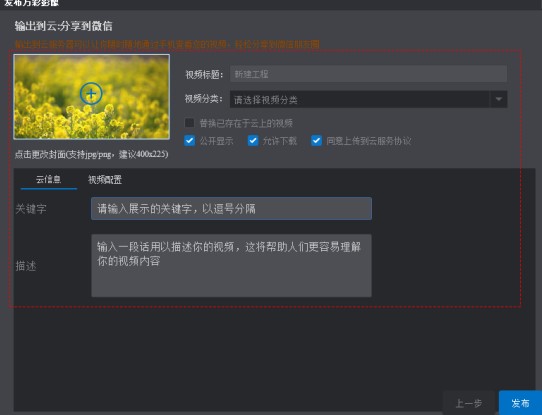Click the 视频分类 dropdown arrow
The image size is (542, 415).
(x=498, y=100)
